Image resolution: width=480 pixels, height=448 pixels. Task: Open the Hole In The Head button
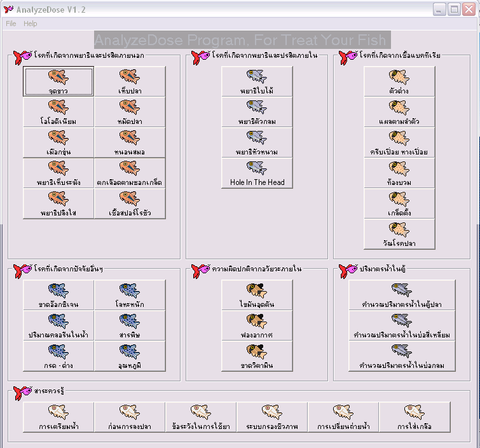257,173
